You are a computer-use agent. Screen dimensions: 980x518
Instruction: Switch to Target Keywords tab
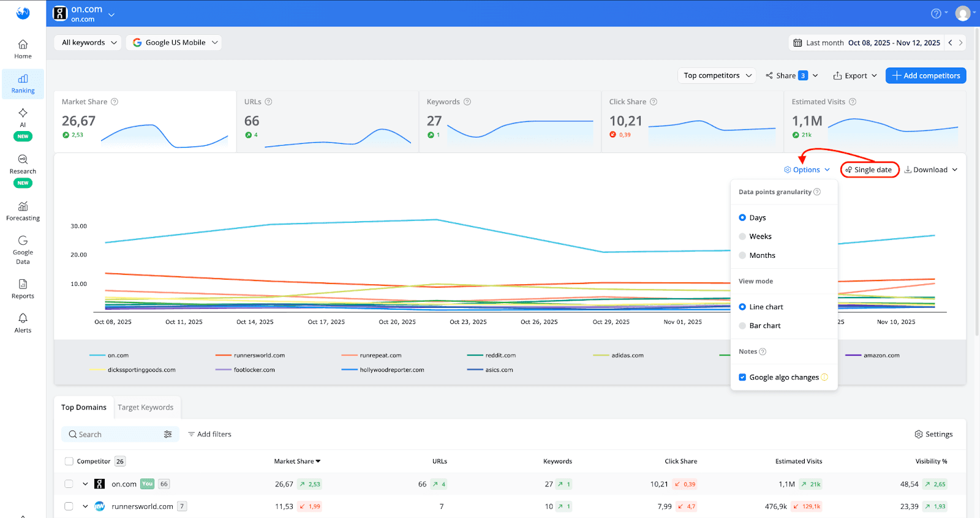click(146, 407)
